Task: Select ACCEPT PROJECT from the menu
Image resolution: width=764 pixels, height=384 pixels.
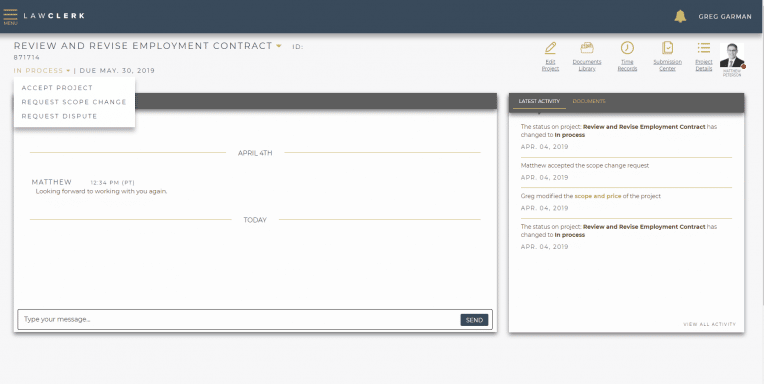Action: pyautogui.click(x=57, y=88)
